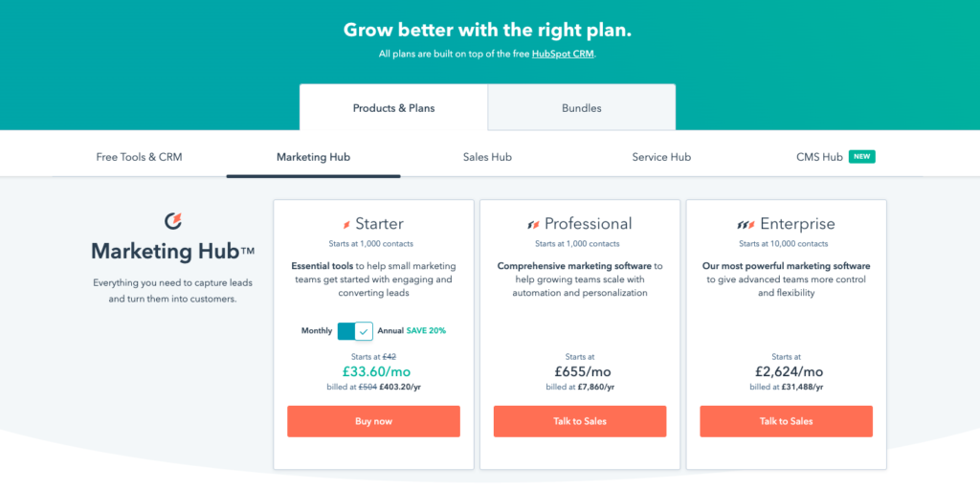Open the Free Tools & CRM section
The image size is (980, 490).
[140, 157]
